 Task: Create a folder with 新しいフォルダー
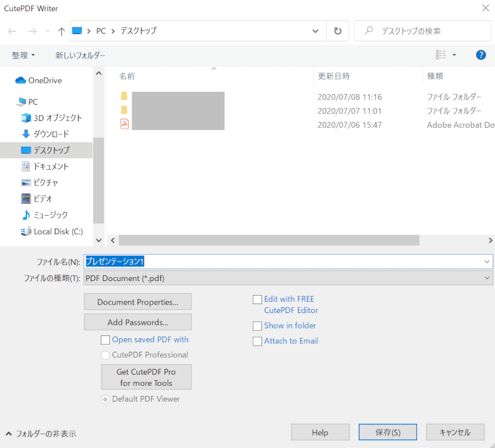point(80,55)
